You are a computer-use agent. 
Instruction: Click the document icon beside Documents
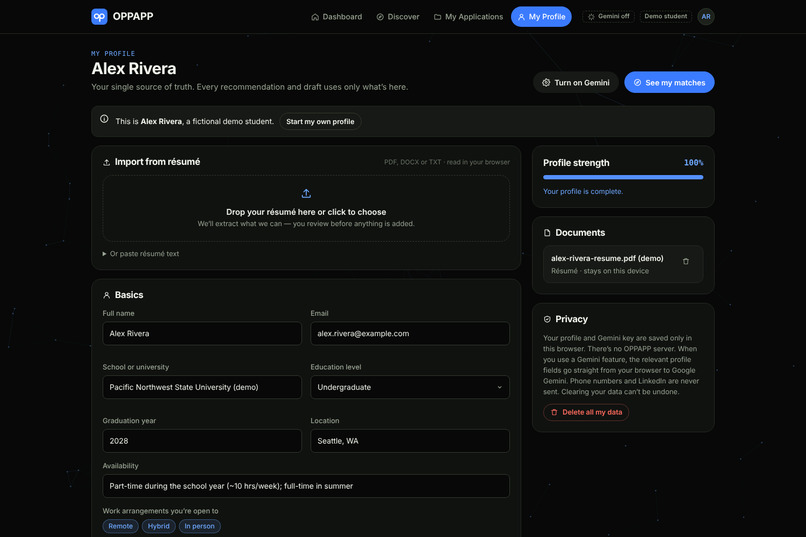pos(547,233)
